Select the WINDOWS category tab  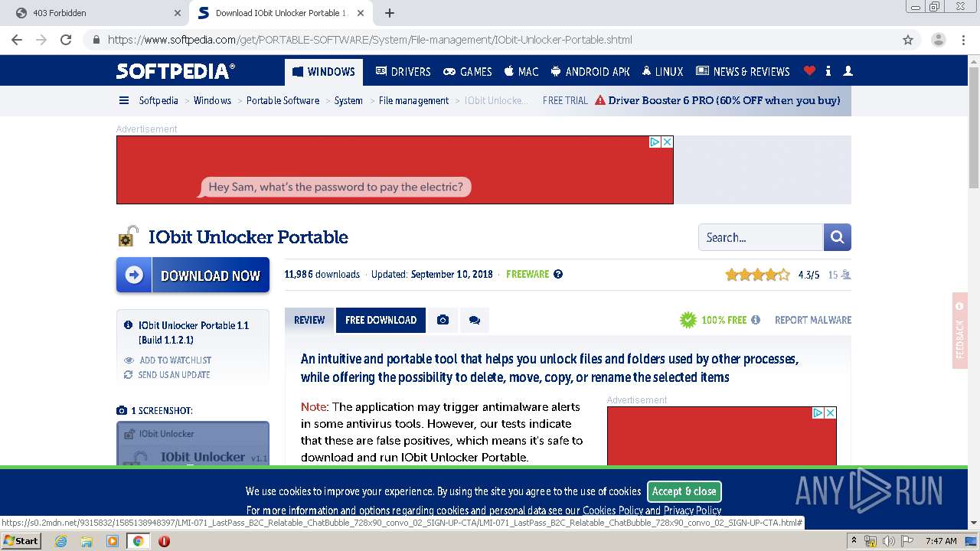(323, 72)
